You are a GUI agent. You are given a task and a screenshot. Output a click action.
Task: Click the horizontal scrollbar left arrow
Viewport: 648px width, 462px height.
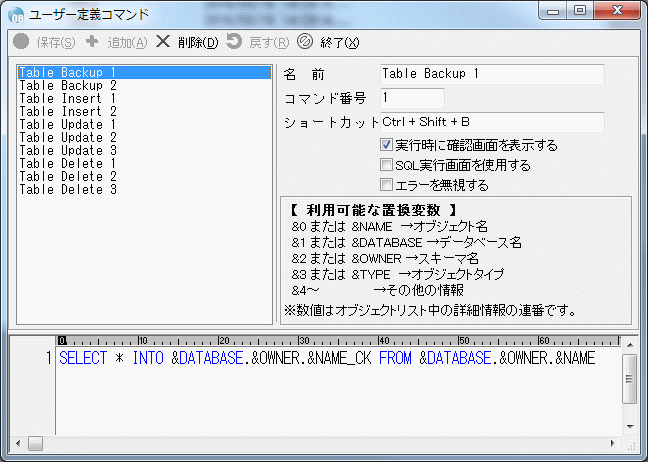pyautogui.click(x=36, y=441)
